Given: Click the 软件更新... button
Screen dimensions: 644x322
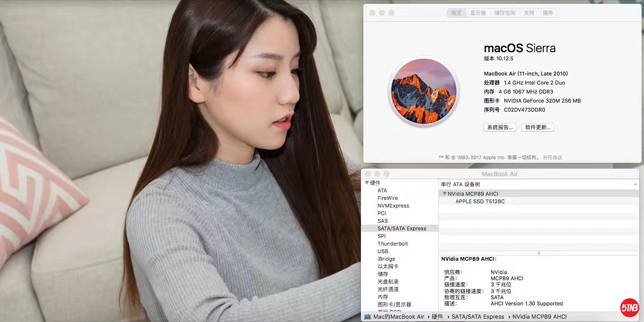Looking at the screenshot, I should [x=538, y=127].
